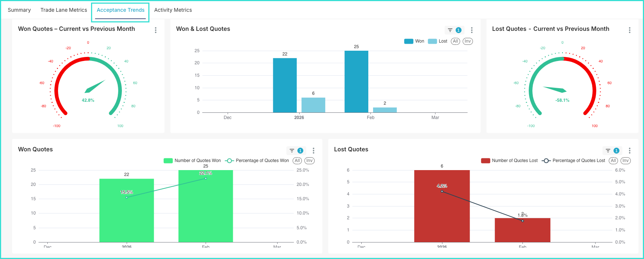644x259 pixels.
Task: Toggle the Lost legend series
Action: pos(438,41)
